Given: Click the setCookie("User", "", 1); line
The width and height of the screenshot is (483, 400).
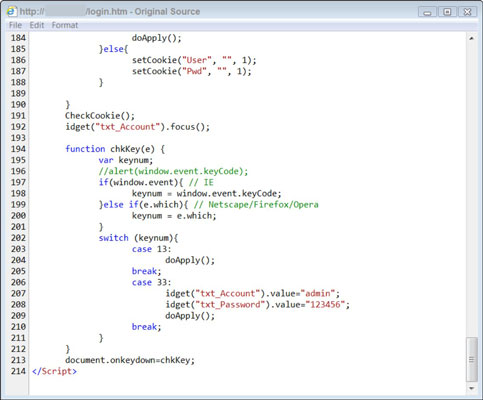Looking at the screenshot, I should [194, 60].
